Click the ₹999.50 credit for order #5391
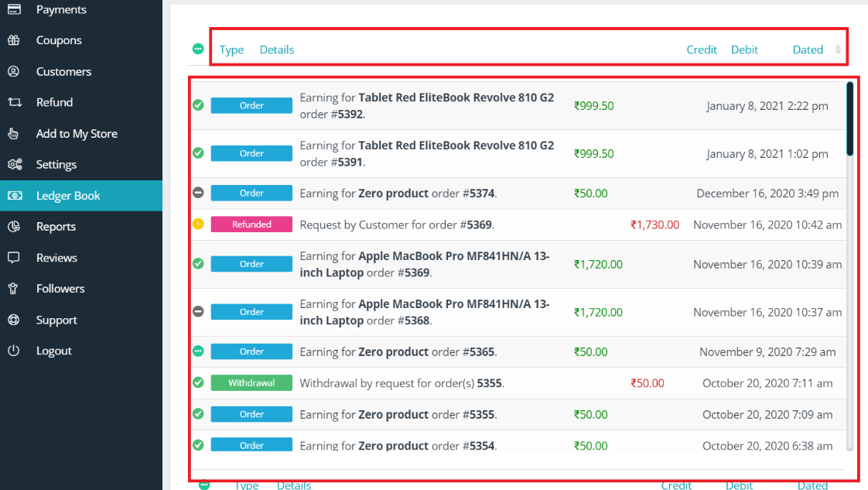The image size is (868, 490). pyautogui.click(x=593, y=154)
